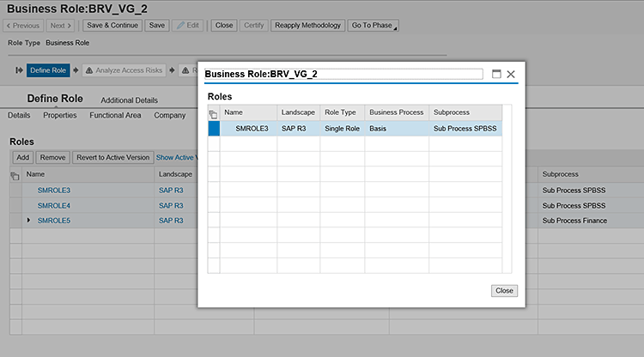Image resolution: width=644 pixels, height=357 pixels.
Task: Select the SMROLE3 row selector in background table
Action: (15, 191)
